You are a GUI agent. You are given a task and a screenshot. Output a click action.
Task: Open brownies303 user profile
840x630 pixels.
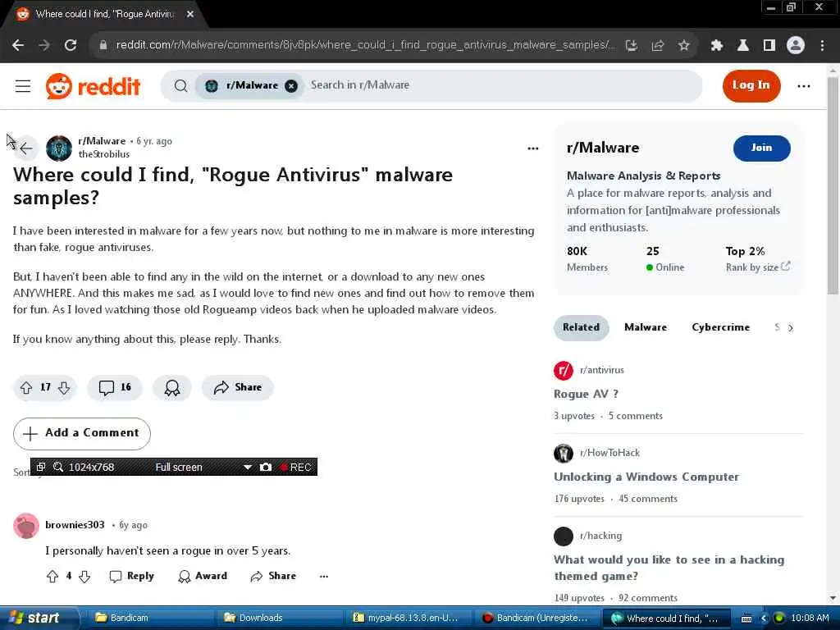[x=75, y=525]
